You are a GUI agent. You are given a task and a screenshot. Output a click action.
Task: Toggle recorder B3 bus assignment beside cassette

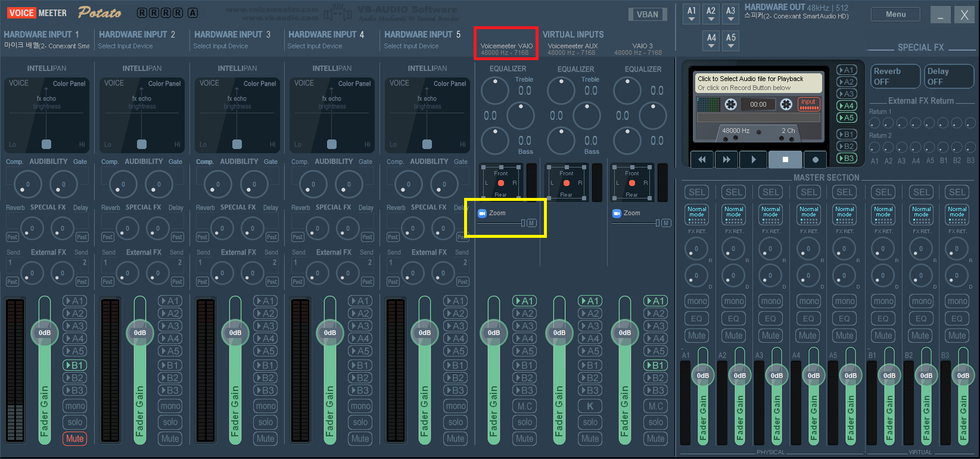pyautogui.click(x=847, y=158)
